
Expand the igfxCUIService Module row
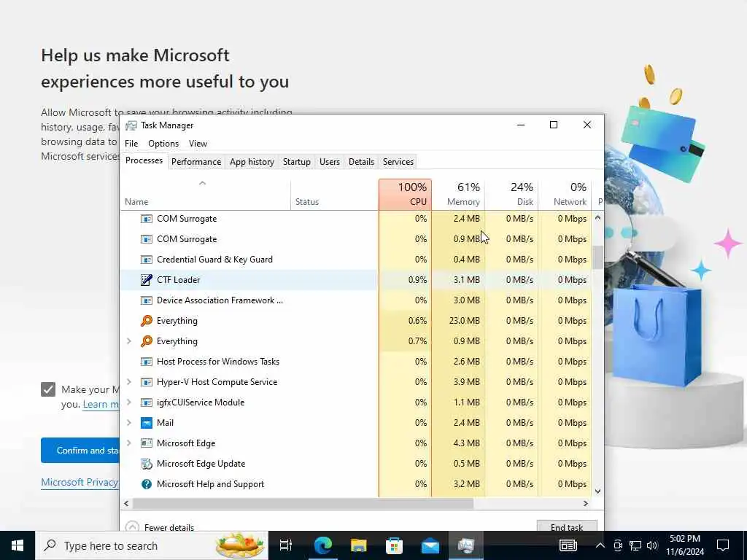tap(128, 402)
